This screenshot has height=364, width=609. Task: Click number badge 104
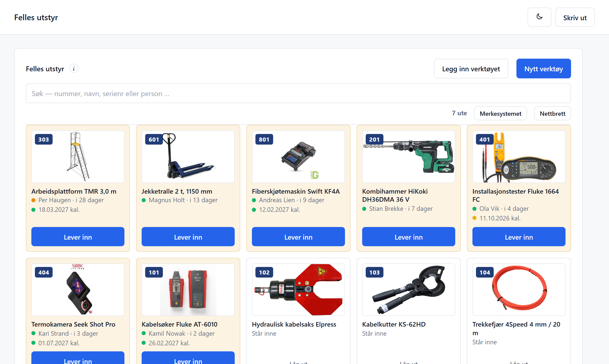point(485,272)
